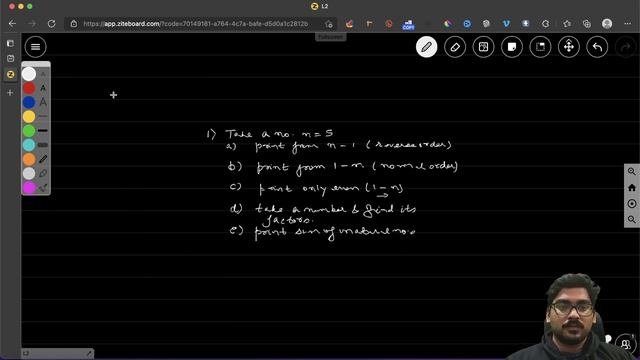640x360 pixels.
Task: Zoom in on the whiteboard
Action: coord(632,171)
